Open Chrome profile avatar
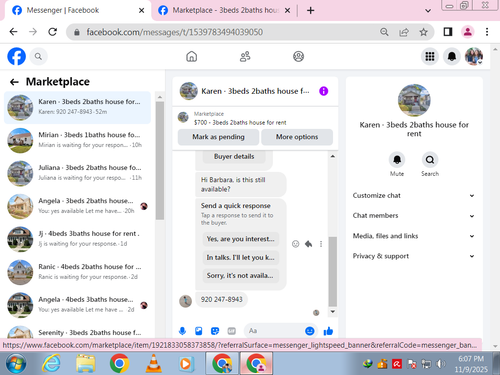 point(468,32)
